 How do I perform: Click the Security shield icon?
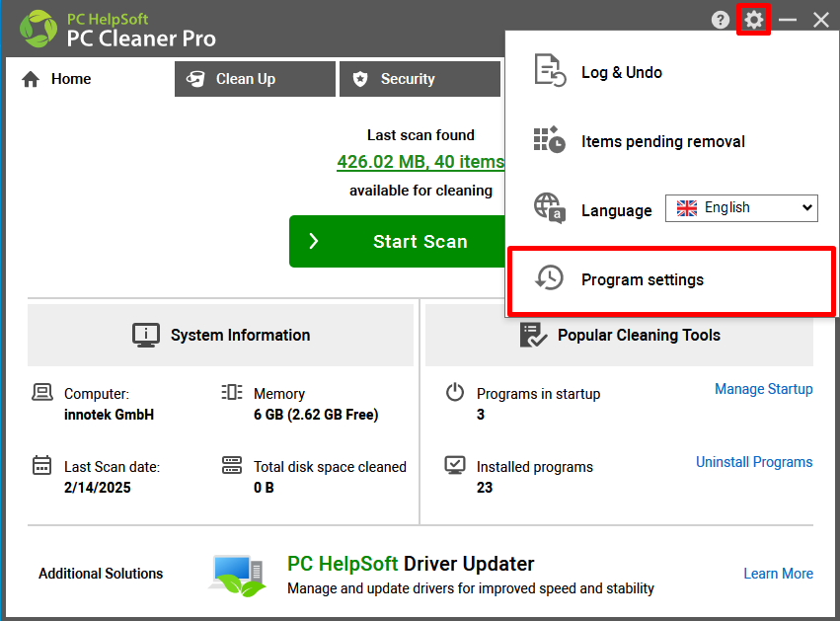click(x=360, y=79)
